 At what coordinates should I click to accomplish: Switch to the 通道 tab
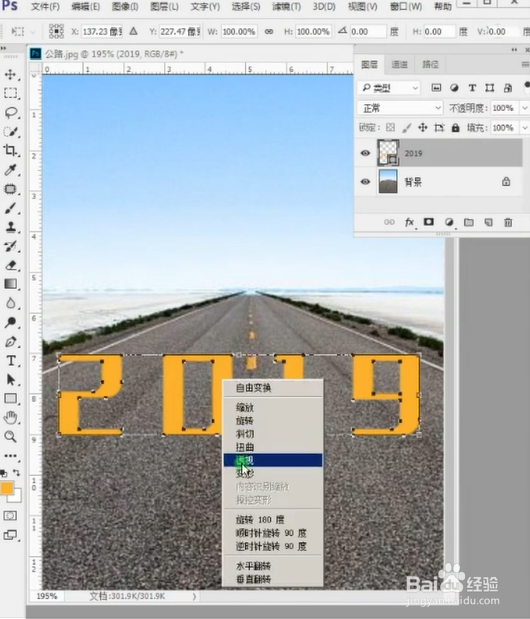coord(399,64)
